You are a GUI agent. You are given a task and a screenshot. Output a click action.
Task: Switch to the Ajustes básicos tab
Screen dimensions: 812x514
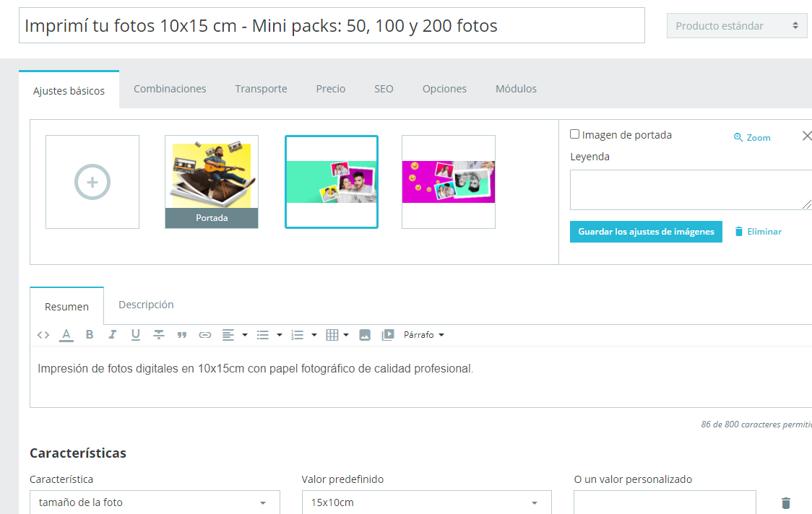(x=69, y=90)
